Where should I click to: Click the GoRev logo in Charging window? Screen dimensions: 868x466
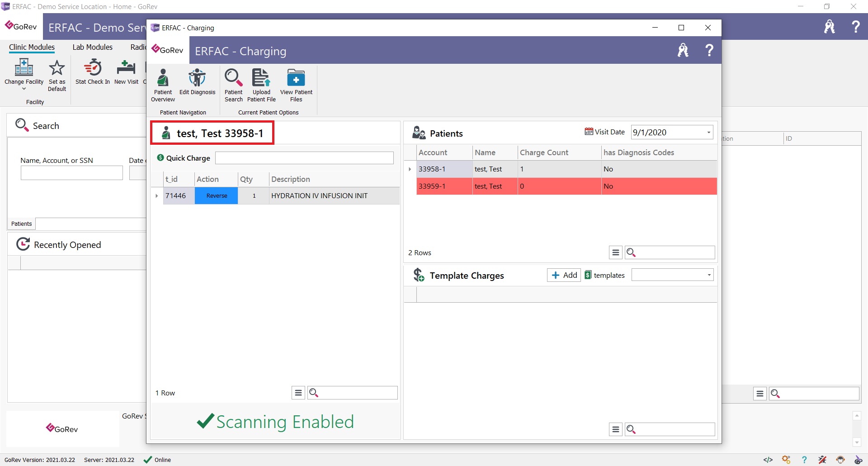[167, 49]
